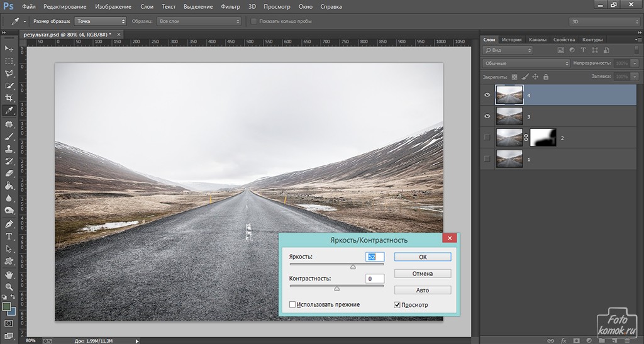The width and height of the screenshot is (644, 344).
Task: Click the Link layers icon
Action: point(551,341)
